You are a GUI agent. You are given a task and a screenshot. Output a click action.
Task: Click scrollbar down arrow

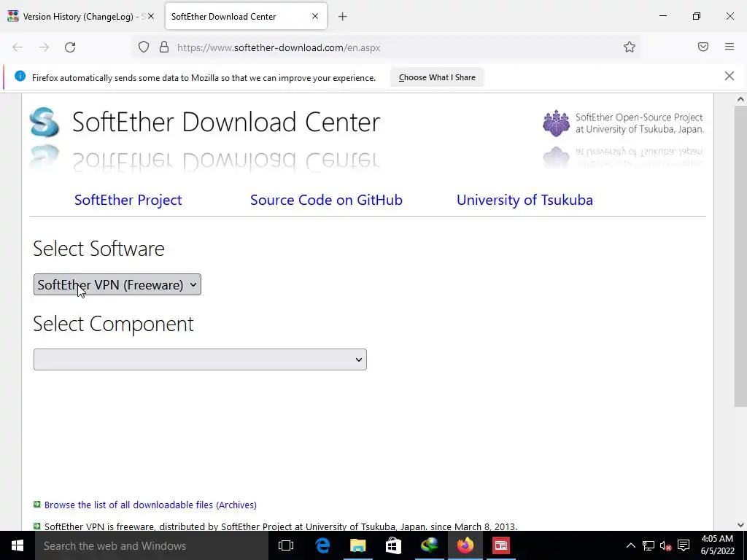[x=740, y=525]
